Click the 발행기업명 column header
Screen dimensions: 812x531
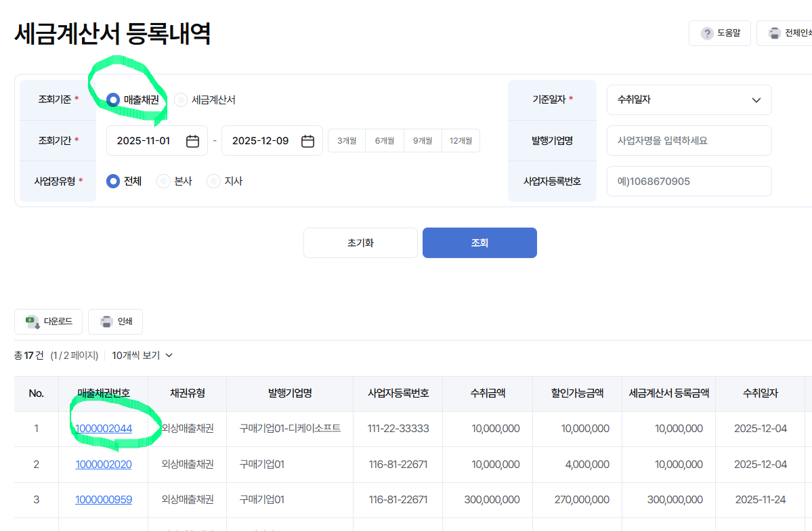tap(290, 394)
